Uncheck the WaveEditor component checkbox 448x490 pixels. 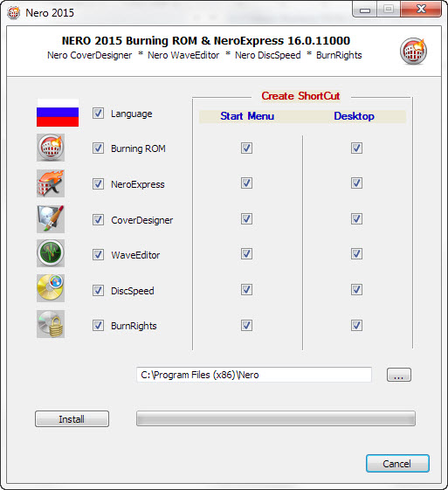98,255
